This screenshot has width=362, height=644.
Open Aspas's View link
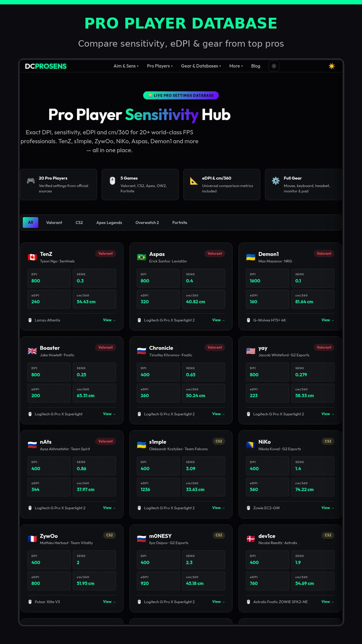(x=219, y=320)
